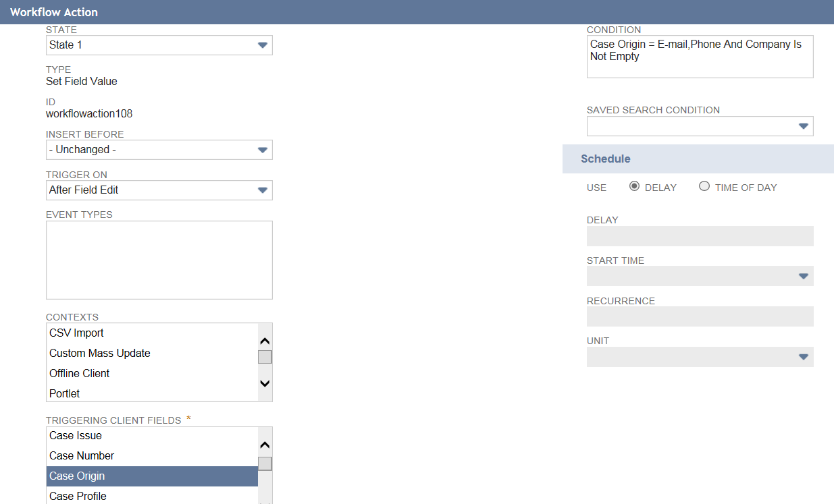Screen dimensions: 834x504
Task: Open the State dropdown
Action: point(159,45)
